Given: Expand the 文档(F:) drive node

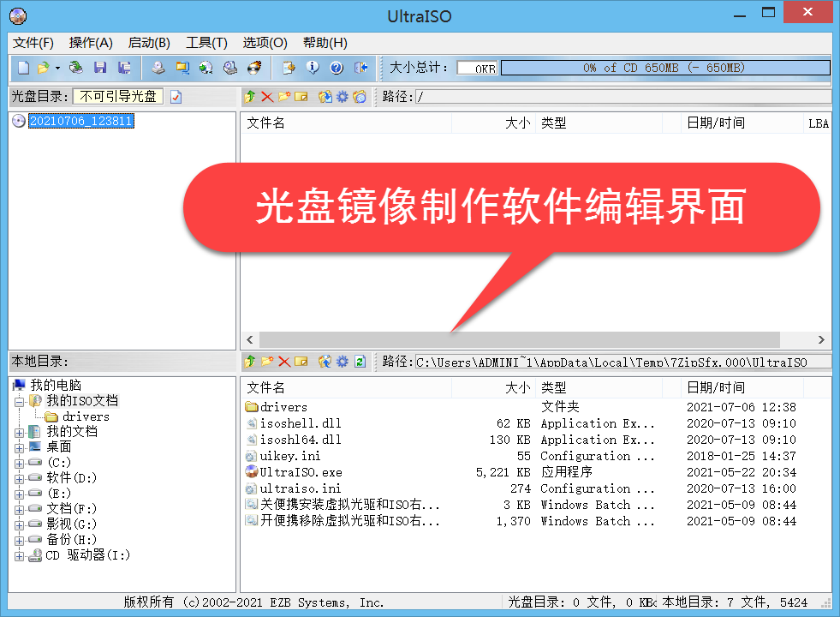Looking at the screenshot, I should click(20, 510).
